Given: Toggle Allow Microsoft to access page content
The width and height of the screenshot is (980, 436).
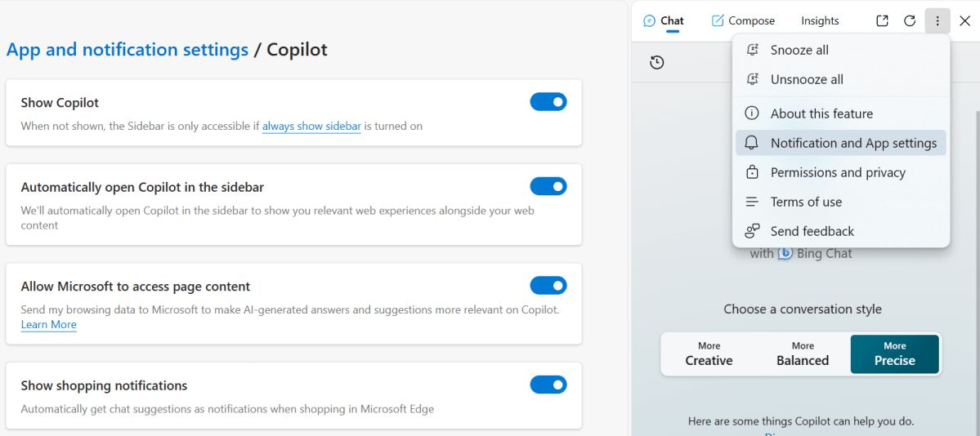Looking at the screenshot, I should 548,286.
